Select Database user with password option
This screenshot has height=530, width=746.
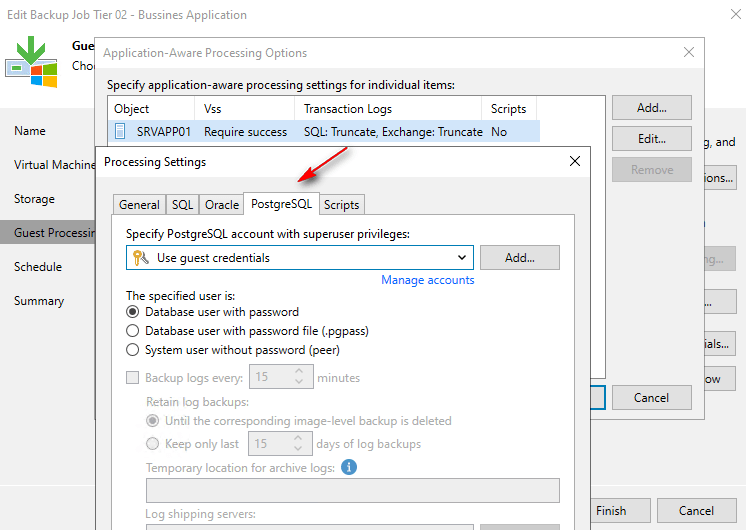coord(133,312)
